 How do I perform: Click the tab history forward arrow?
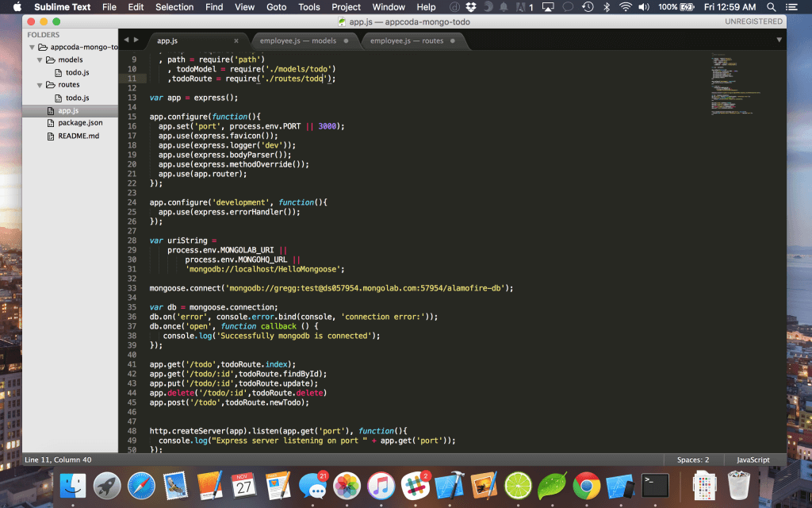pyautogui.click(x=136, y=40)
